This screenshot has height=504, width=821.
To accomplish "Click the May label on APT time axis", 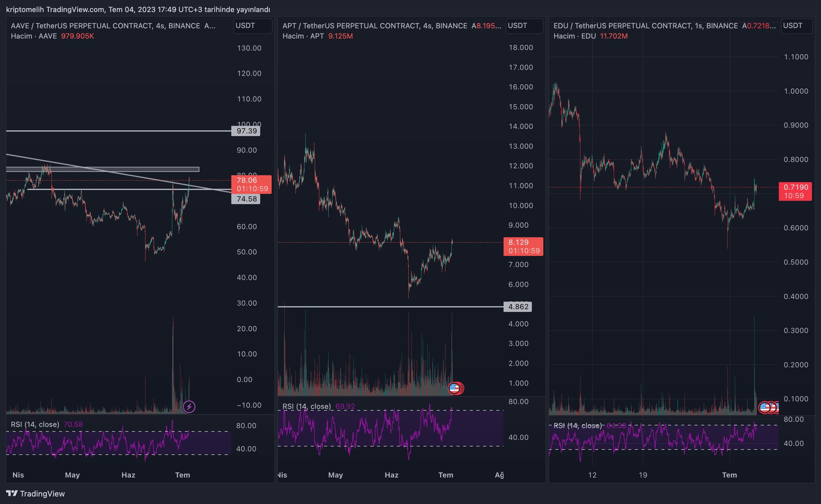I will click(335, 475).
